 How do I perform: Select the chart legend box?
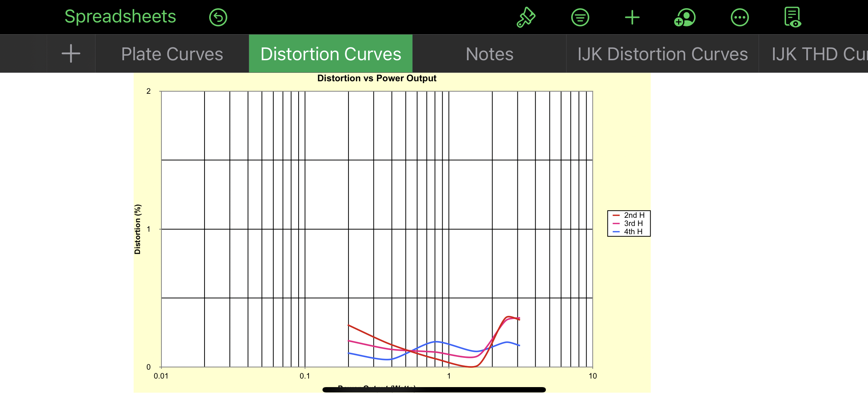pyautogui.click(x=629, y=223)
